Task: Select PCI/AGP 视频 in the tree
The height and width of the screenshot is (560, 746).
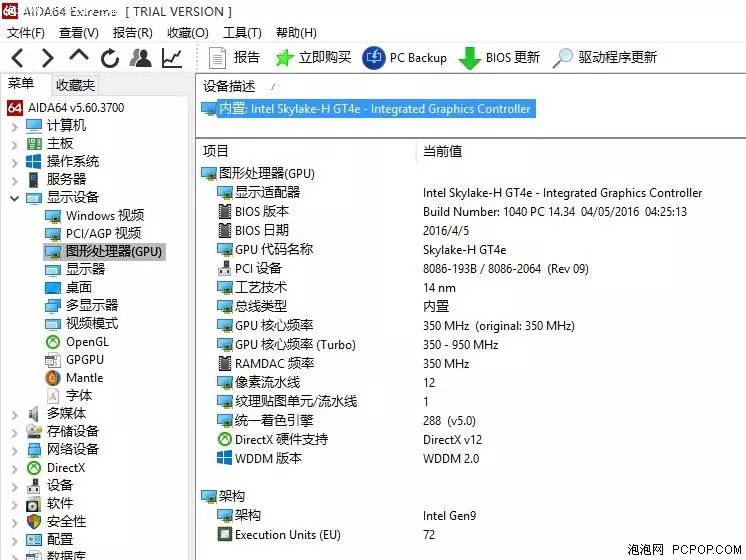Action: tap(93, 233)
